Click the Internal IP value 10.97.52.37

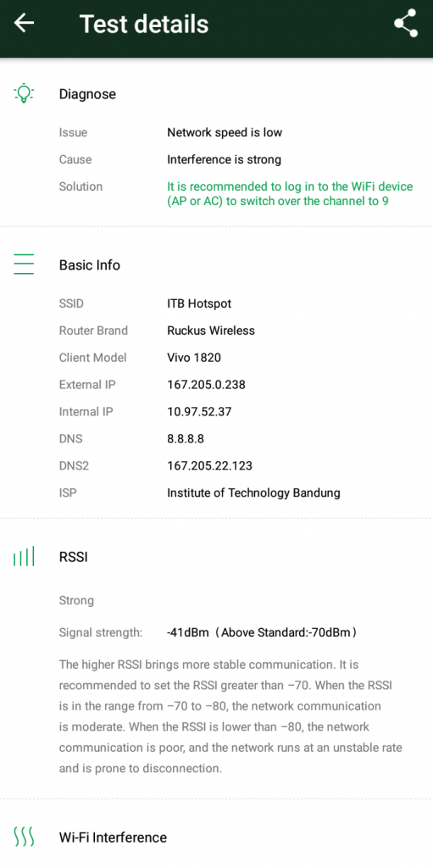(199, 412)
